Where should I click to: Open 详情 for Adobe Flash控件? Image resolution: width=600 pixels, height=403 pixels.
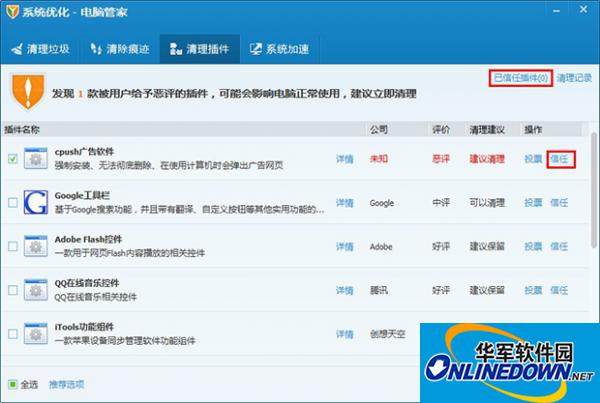point(344,246)
